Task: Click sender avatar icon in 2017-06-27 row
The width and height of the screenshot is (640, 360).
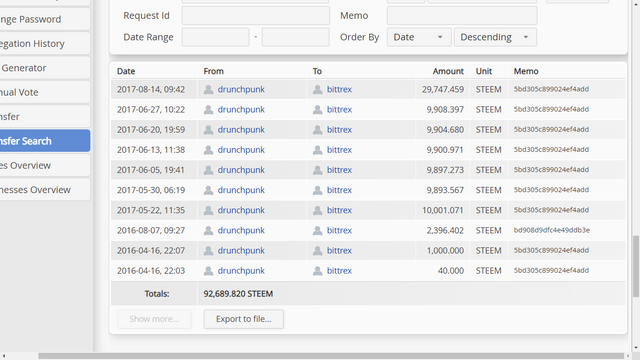Action: pos(208,109)
